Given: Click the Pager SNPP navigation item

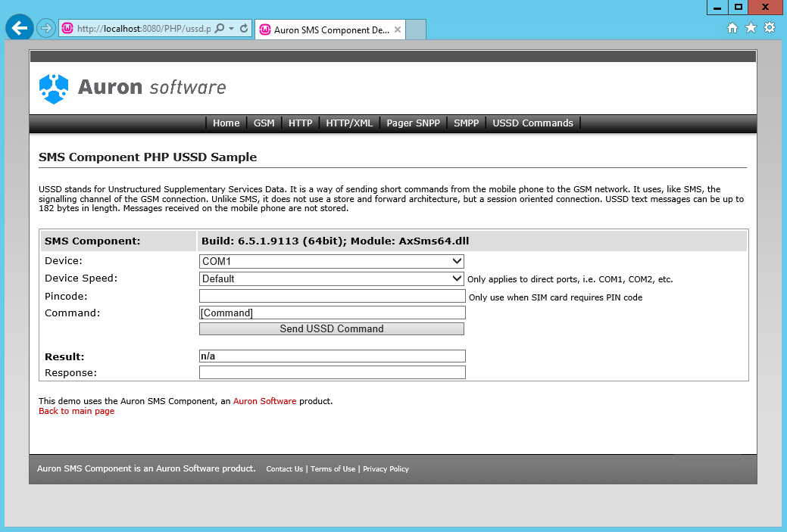Looking at the screenshot, I should click(413, 123).
